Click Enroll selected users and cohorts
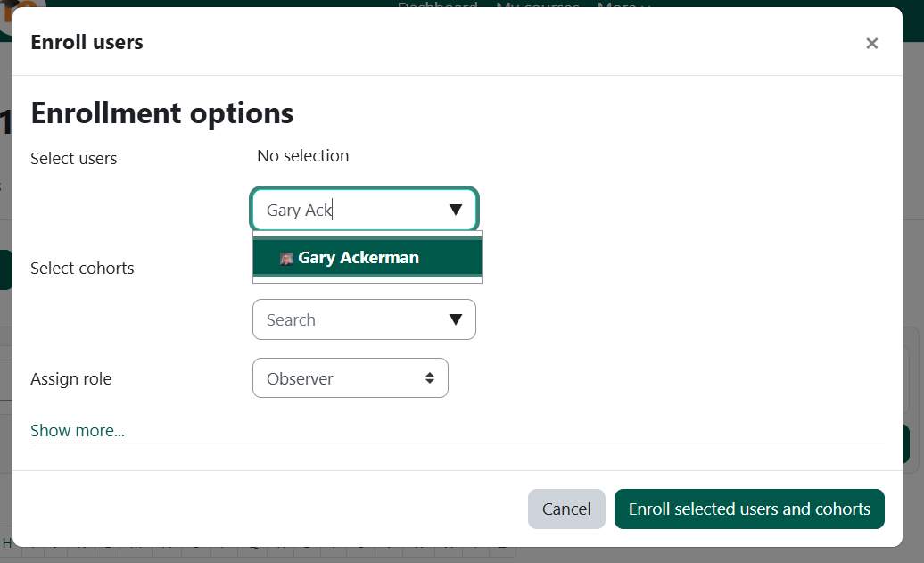The width and height of the screenshot is (924, 563). click(x=749, y=509)
